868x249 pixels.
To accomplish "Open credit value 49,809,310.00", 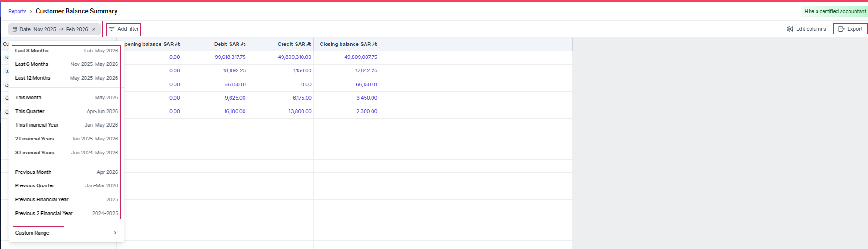I will [x=295, y=57].
